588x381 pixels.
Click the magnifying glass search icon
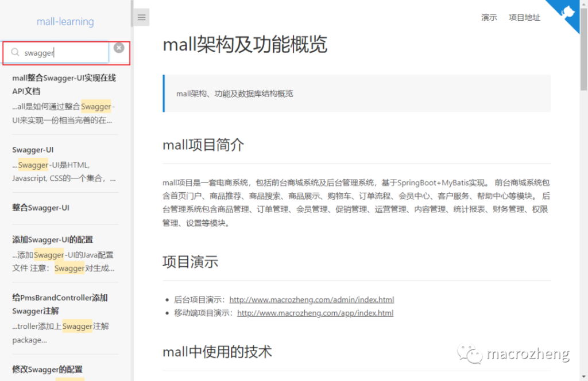click(x=15, y=52)
